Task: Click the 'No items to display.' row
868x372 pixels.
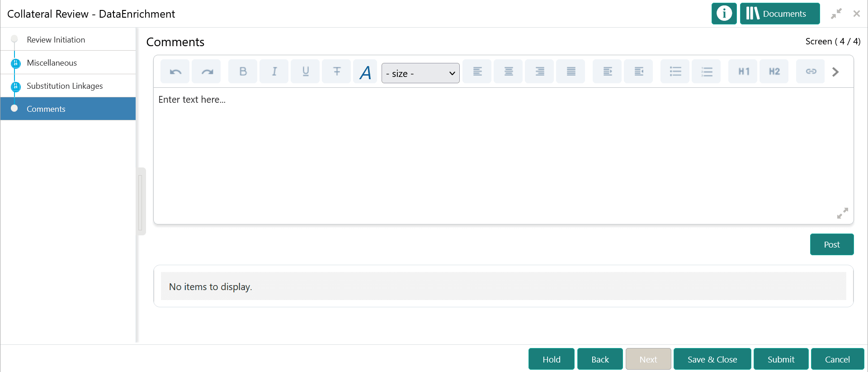Action: [503, 286]
